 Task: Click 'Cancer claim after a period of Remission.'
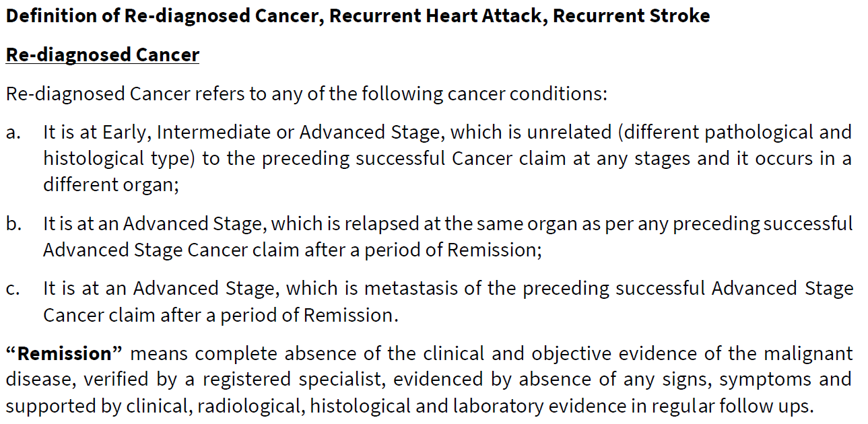tap(221, 315)
